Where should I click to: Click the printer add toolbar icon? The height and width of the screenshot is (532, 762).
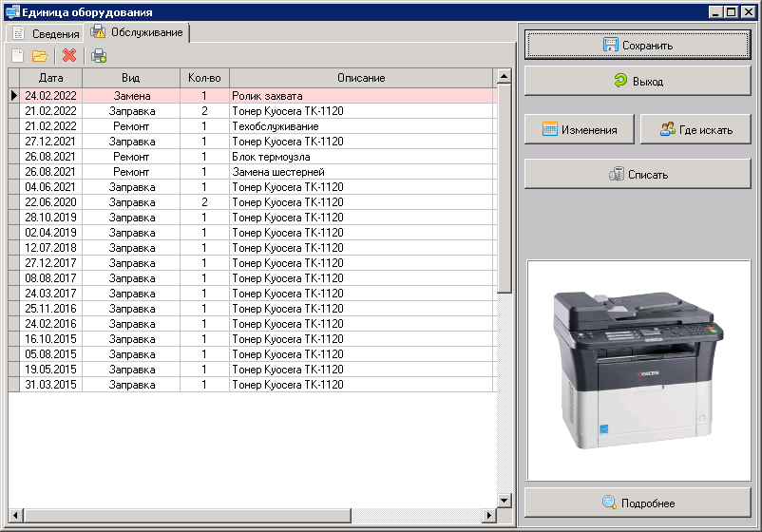99,56
